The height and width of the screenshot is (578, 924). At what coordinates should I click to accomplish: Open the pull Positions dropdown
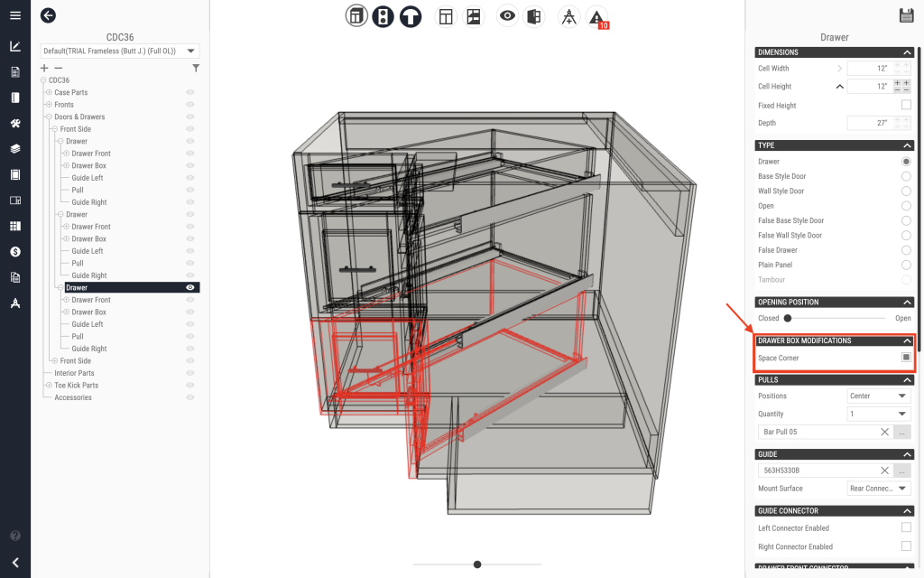(x=878, y=396)
